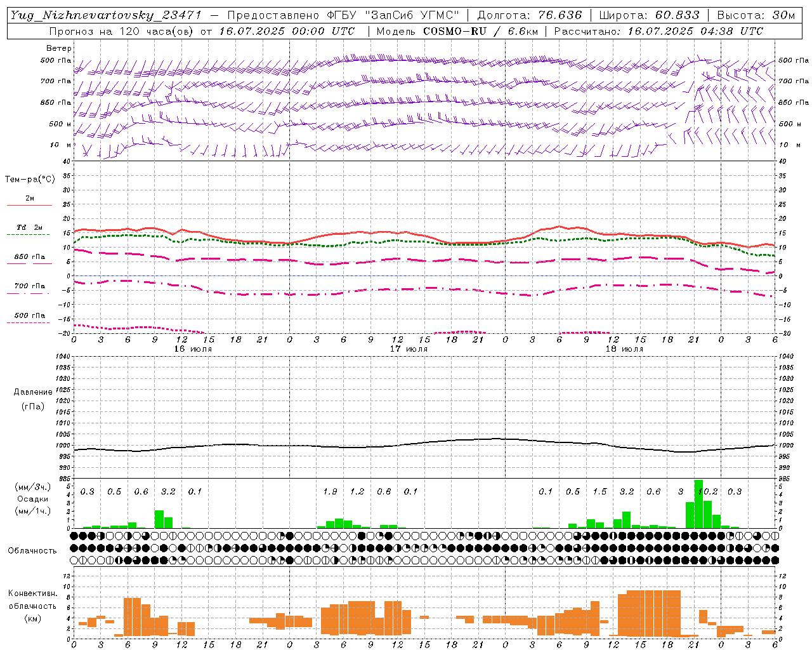
Task: Click the 18 июля date label
Action: [624, 349]
